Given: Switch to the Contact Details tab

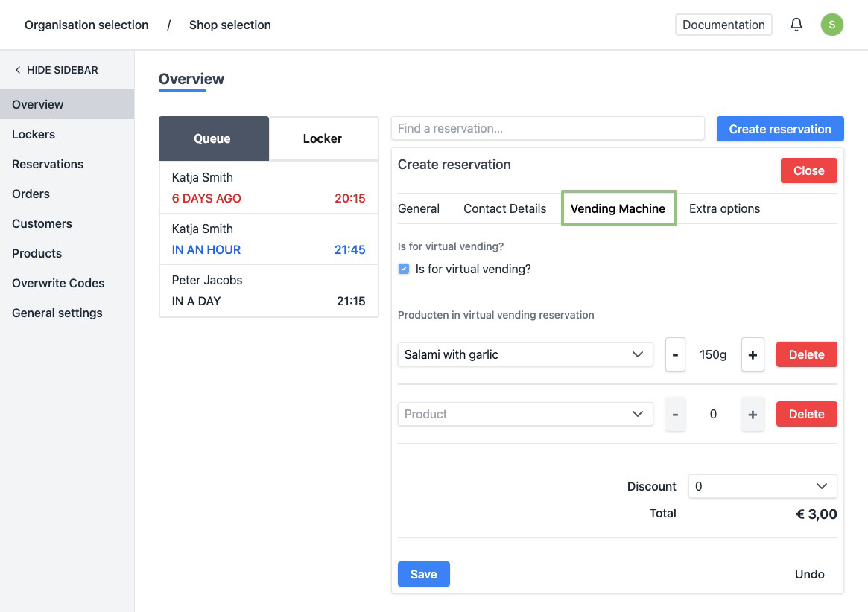Looking at the screenshot, I should [x=504, y=208].
